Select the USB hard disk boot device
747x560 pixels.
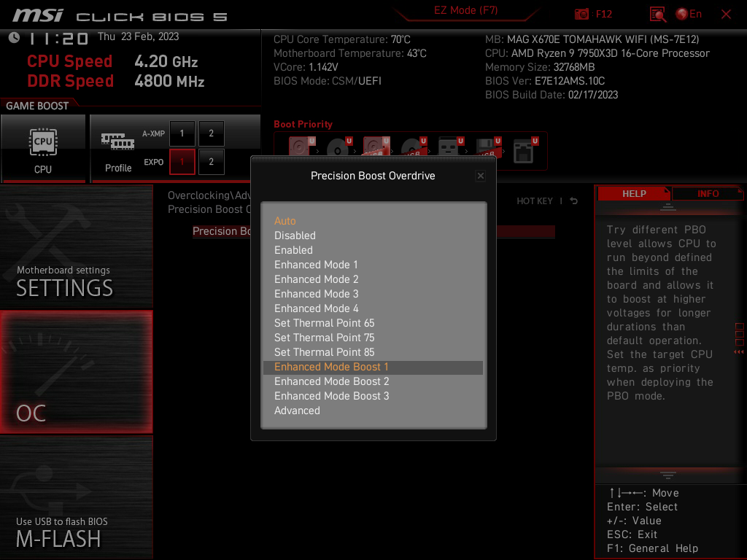coord(376,146)
